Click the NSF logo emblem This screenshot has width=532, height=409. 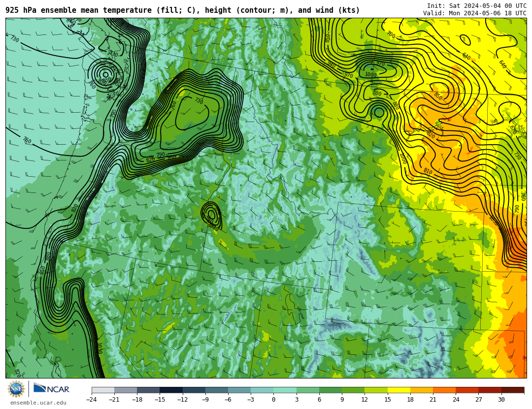(16, 389)
